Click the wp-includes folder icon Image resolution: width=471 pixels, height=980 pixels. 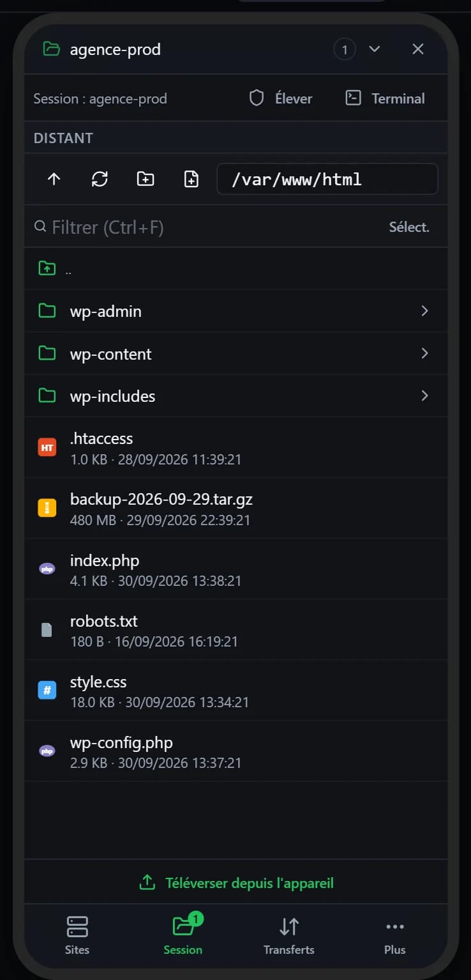point(47,396)
